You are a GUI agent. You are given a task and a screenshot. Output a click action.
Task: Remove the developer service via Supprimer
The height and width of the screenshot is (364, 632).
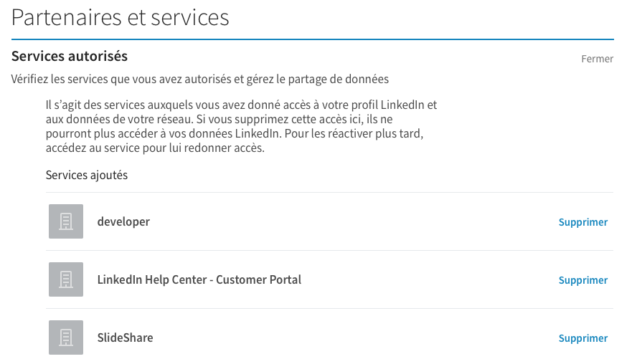coord(583,222)
